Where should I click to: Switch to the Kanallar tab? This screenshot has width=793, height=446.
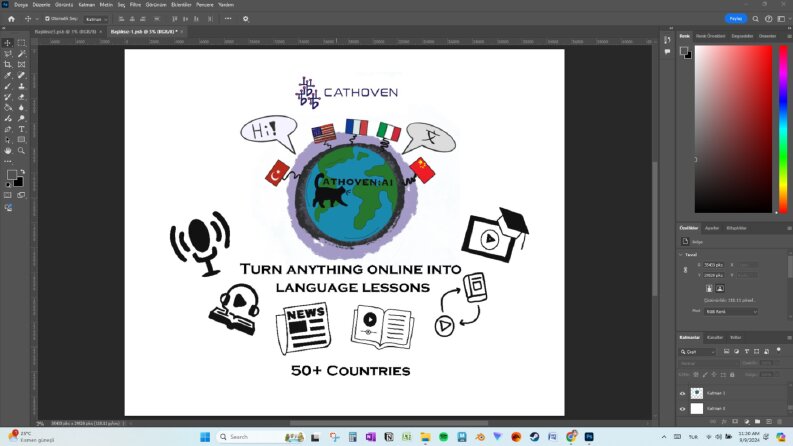coord(715,337)
